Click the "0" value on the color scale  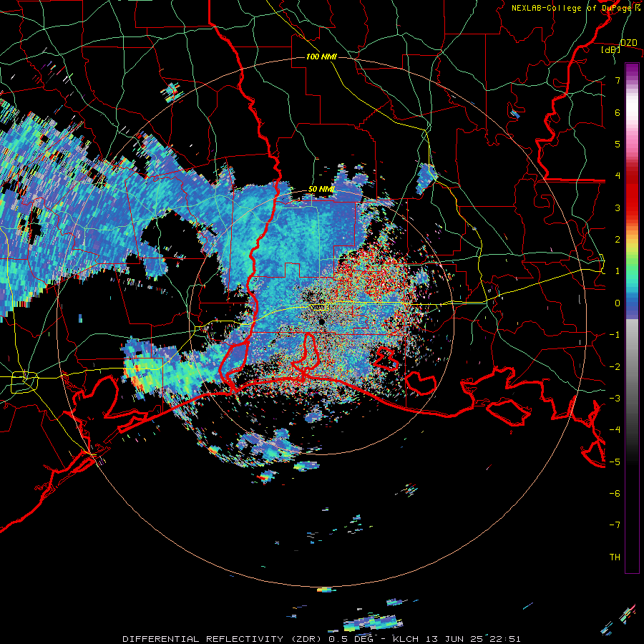[618, 303]
